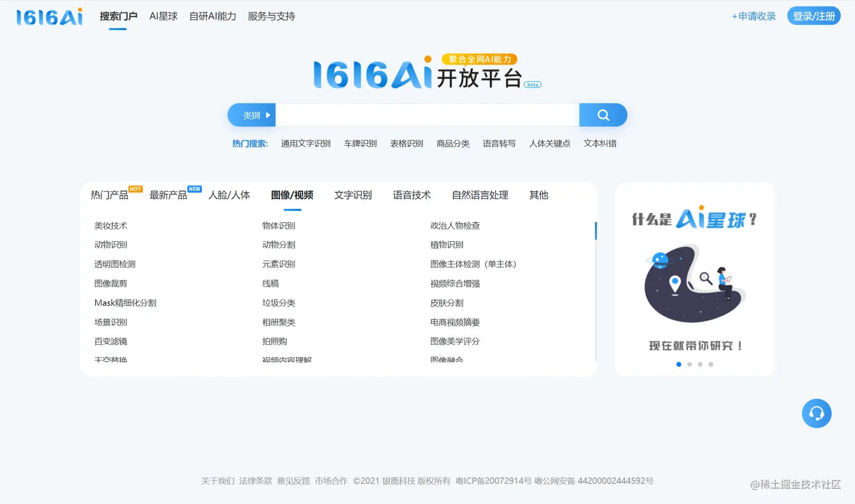Switch to the 最新产品 tab
The height and width of the screenshot is (504, 855).
pyautogui.click(x=169, y=195)
